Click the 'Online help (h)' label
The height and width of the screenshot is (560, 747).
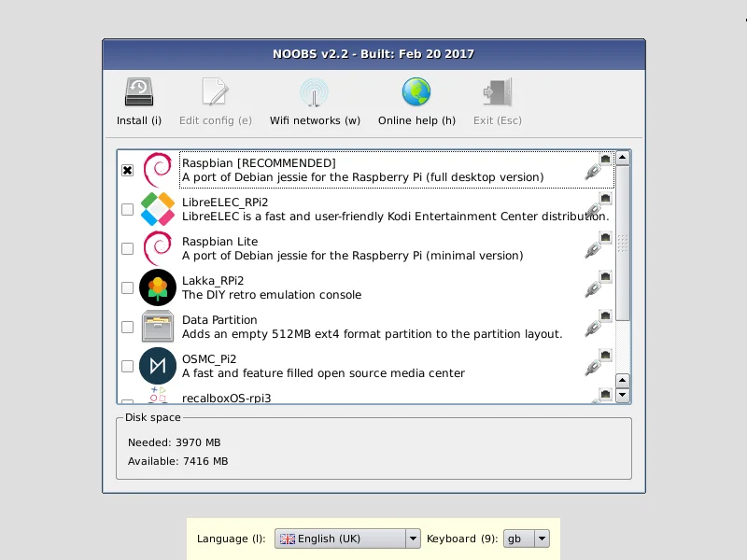416,120
